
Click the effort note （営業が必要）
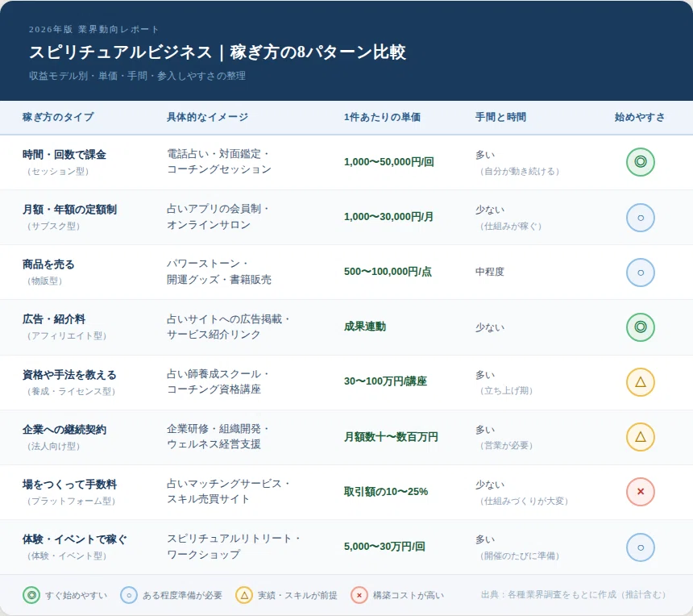(506, 446)
